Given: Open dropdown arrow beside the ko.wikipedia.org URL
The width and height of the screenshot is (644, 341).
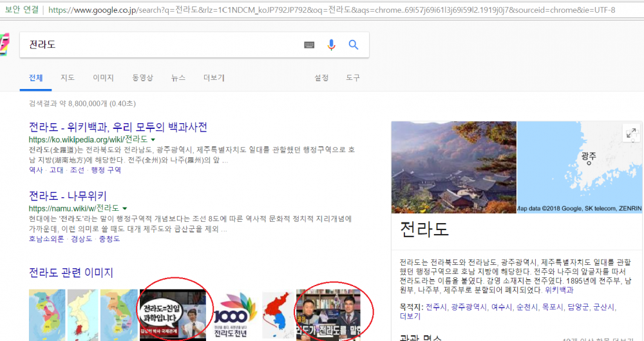Looking at the screenshot, I should [x=153, y=139].
